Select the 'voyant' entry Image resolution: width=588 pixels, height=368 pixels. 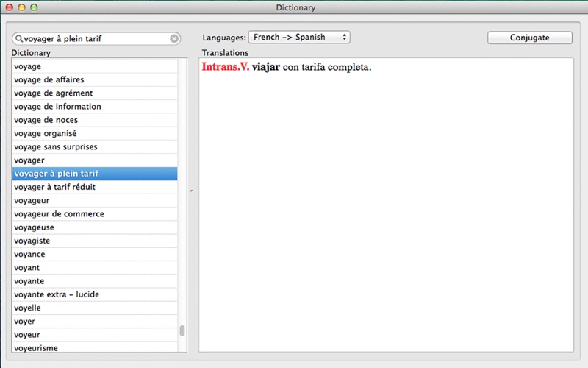(95, 268)
